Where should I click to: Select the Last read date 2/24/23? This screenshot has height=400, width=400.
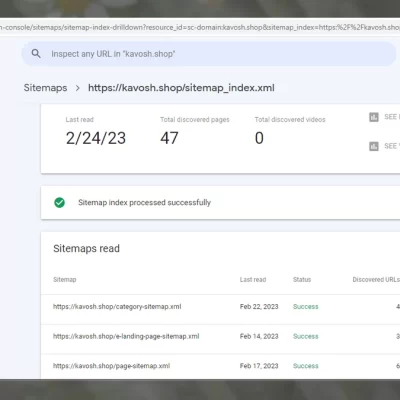pyautogui.click(x=96, y=138)
